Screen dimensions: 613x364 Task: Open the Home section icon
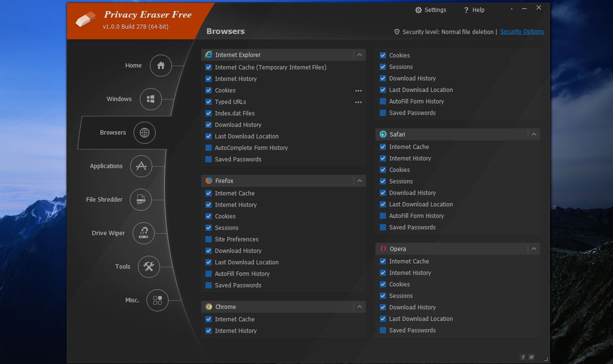click(161, 66)
